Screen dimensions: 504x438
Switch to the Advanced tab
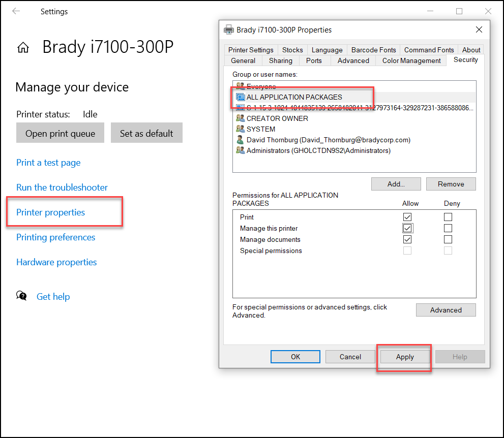353,60
